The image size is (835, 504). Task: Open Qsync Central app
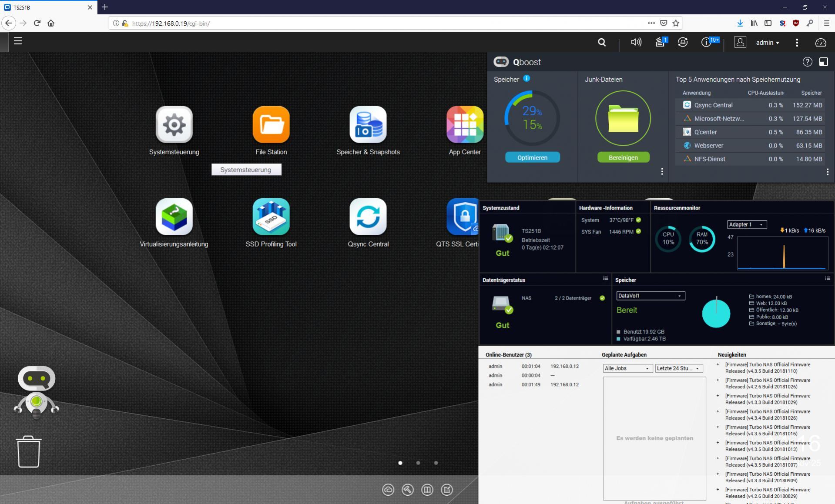368,217
